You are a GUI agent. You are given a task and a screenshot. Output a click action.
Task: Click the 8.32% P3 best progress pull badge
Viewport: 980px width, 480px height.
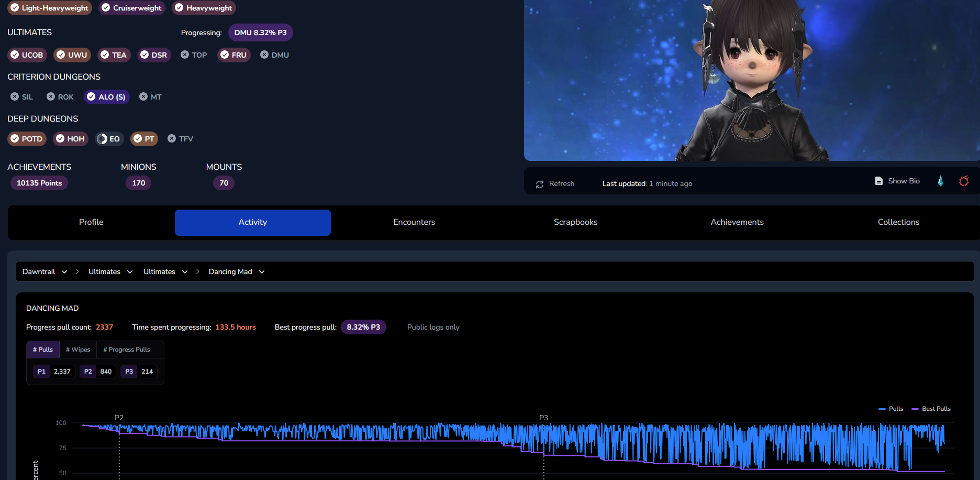[x=363, y=327]
